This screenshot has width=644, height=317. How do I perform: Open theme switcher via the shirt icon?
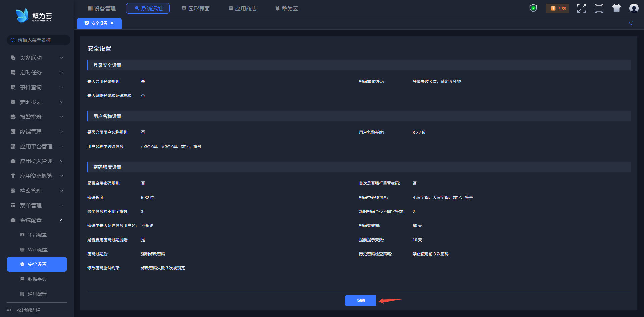coord(616,8)
